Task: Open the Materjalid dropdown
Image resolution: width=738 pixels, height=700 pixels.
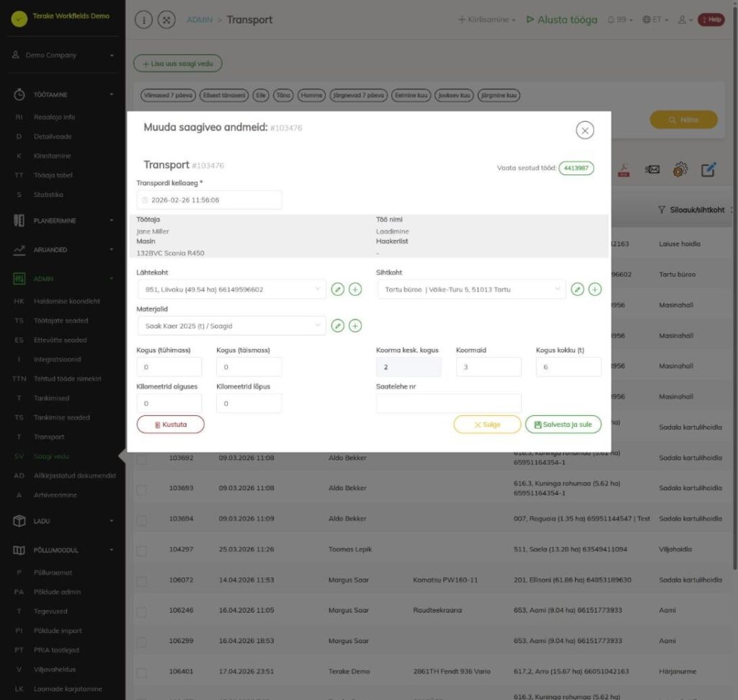Action: [231, 326]
